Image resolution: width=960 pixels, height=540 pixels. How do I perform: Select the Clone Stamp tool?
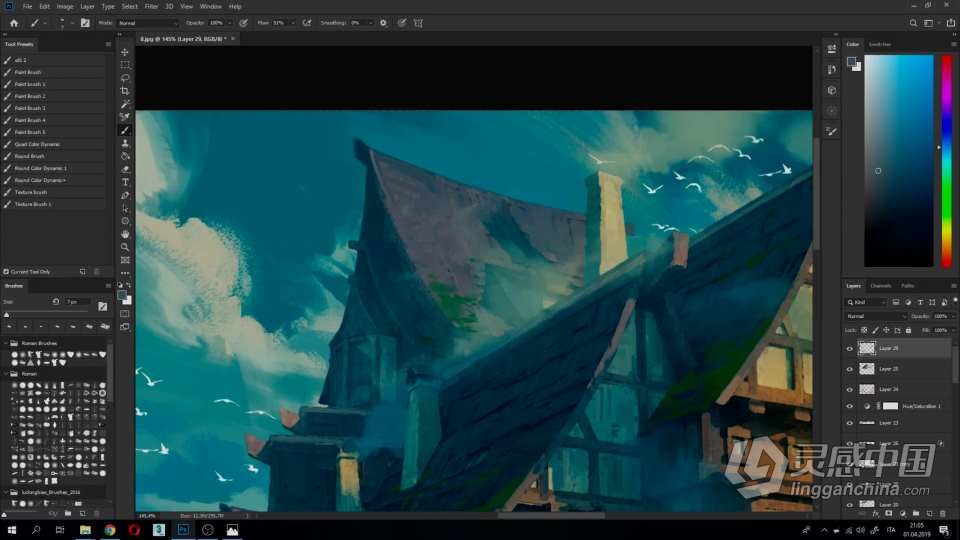point(125,143)
